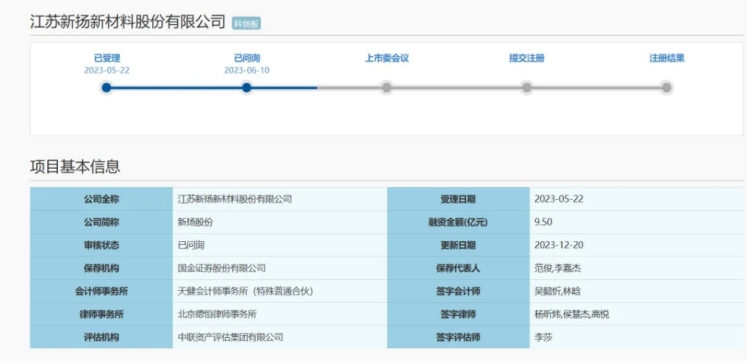Viewport: 751px width, 364px height.
Task: Select the 已受理 stage label
Action: pyautogui.click(x=107, y=58)
